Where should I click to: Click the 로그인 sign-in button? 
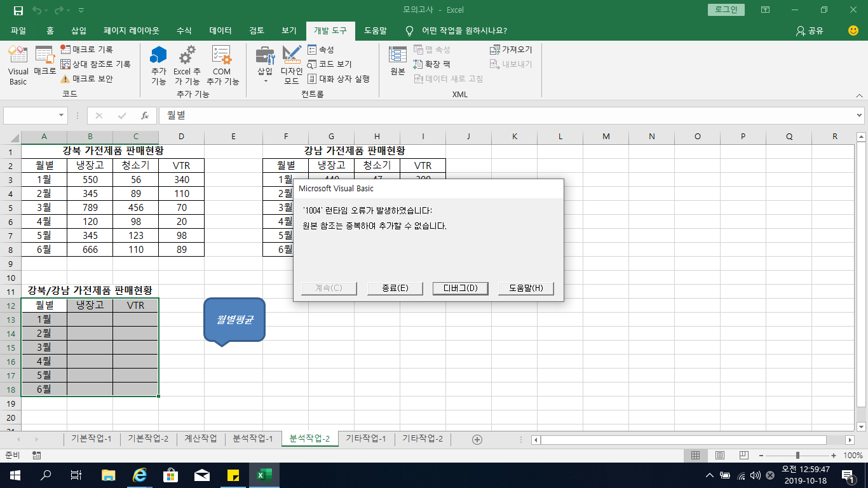[726, 10]
